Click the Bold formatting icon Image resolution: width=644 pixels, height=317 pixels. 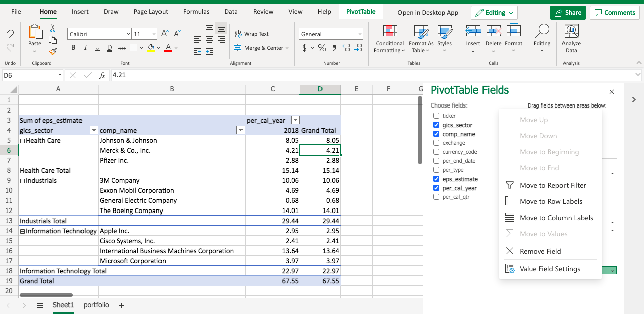(x=73, y=48)
